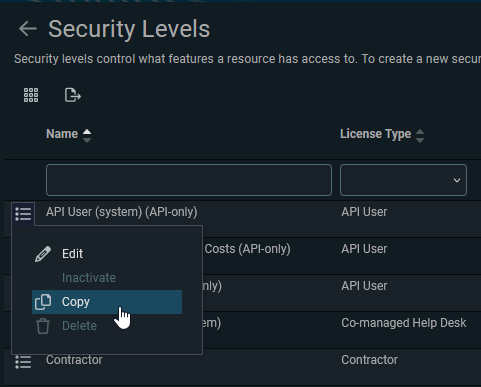Open the Contractor row context menu icon
Viewport: 481px width, 387px height.
coord(23,362)
